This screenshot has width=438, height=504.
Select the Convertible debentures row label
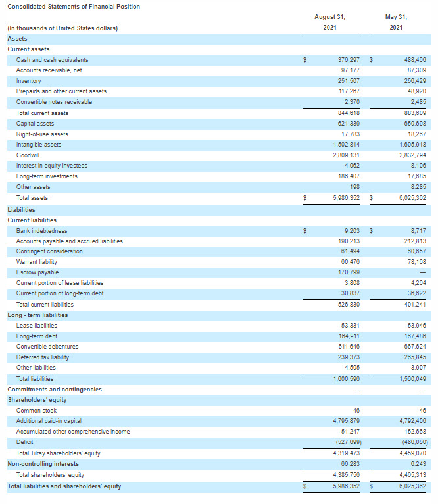(47, 347)
